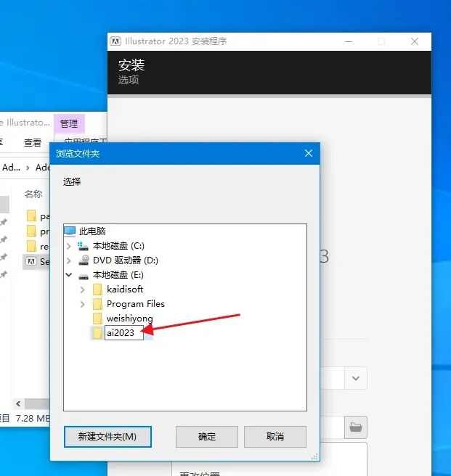Select the kaidisoft folder
The image size is (451, 476).
(x=125, y=290)
